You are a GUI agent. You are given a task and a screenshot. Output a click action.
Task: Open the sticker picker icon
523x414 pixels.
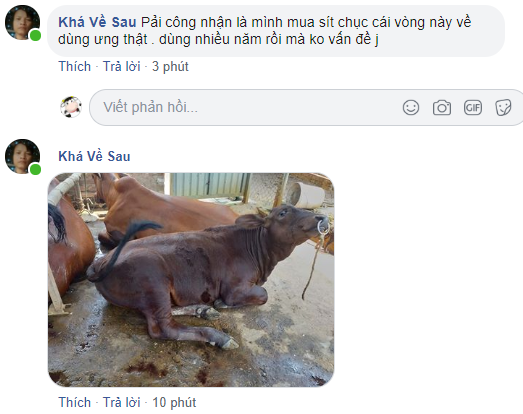pyautogui.click(x=503, y=107)
